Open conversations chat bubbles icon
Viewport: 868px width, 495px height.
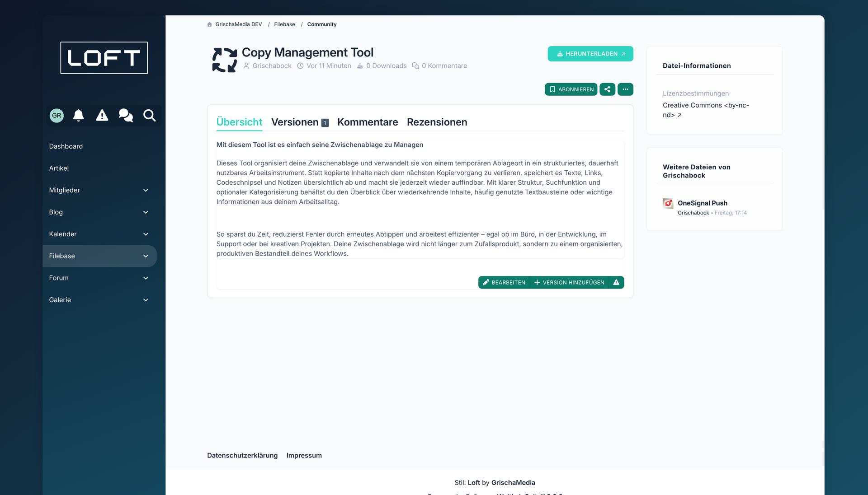pyautogui.click(x=126, y=116)
